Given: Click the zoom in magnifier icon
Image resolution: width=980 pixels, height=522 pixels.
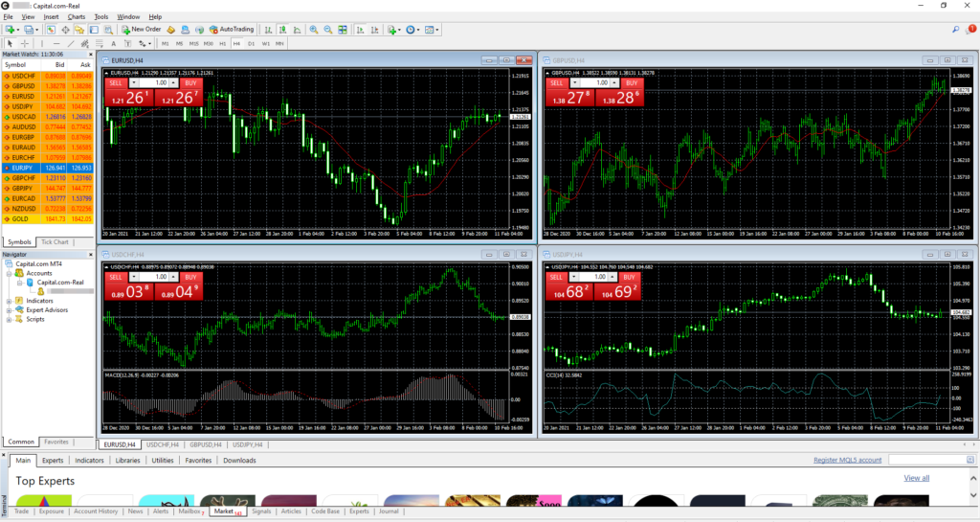Looking at the screenshot, I should point(313,30).
